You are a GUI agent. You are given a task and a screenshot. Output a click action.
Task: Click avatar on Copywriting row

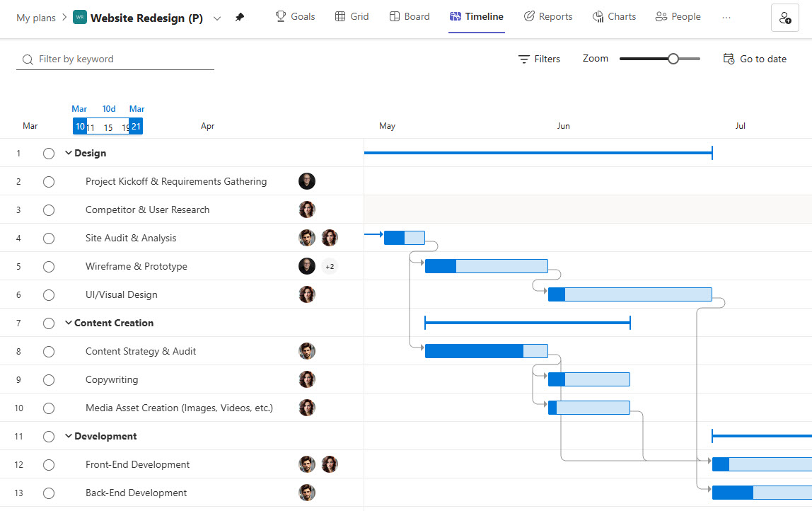click(306, 379)
